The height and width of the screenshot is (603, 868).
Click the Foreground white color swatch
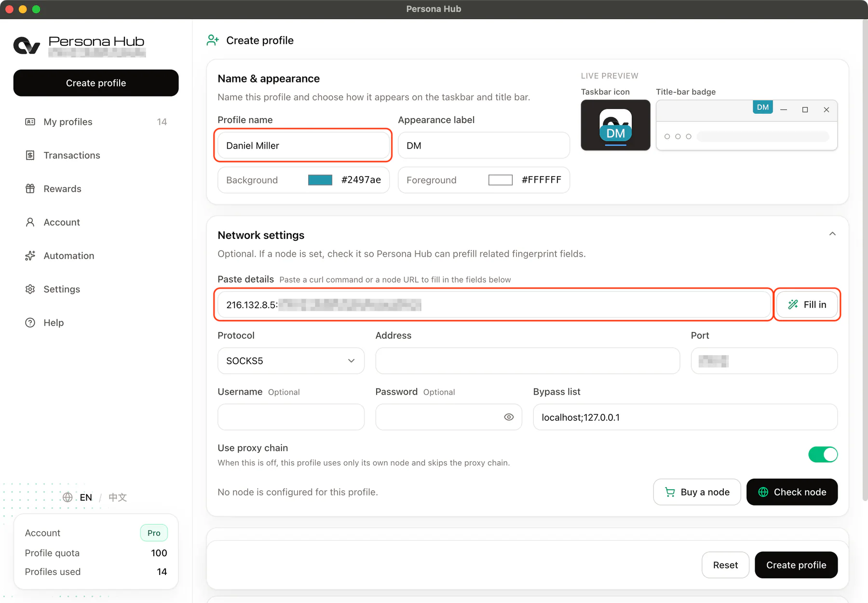[x=501, y=180]
